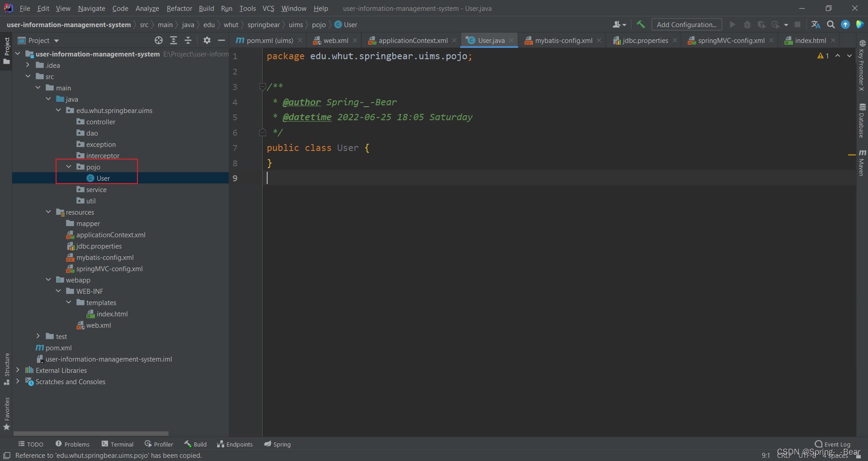The width and height of the screenshot is (868, 461).
Task: Open the Terminal tool window
Action: click(x=118, y=444)
